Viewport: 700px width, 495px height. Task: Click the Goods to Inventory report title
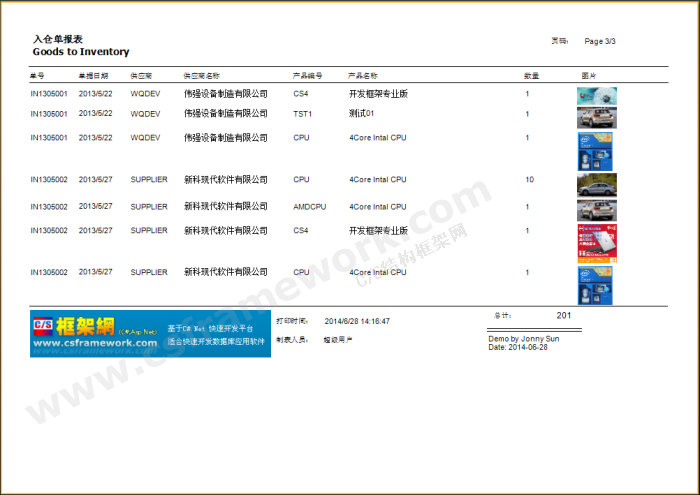[81, 52]
